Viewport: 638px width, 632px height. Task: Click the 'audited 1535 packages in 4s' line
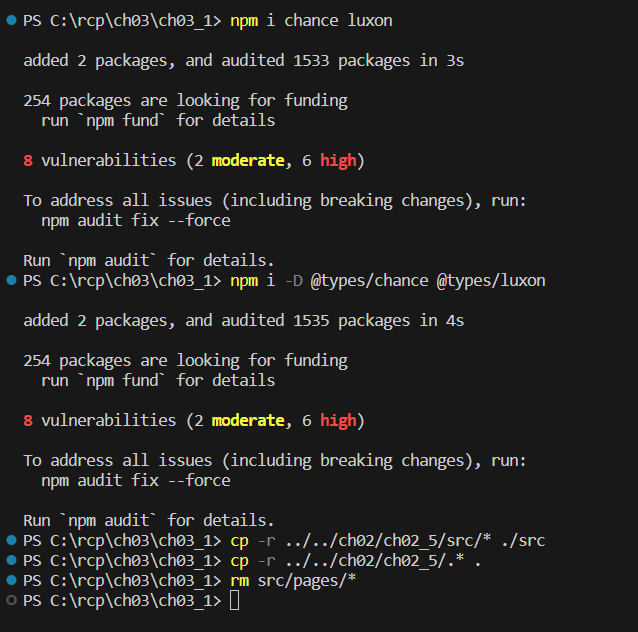(x=243, y=321)
